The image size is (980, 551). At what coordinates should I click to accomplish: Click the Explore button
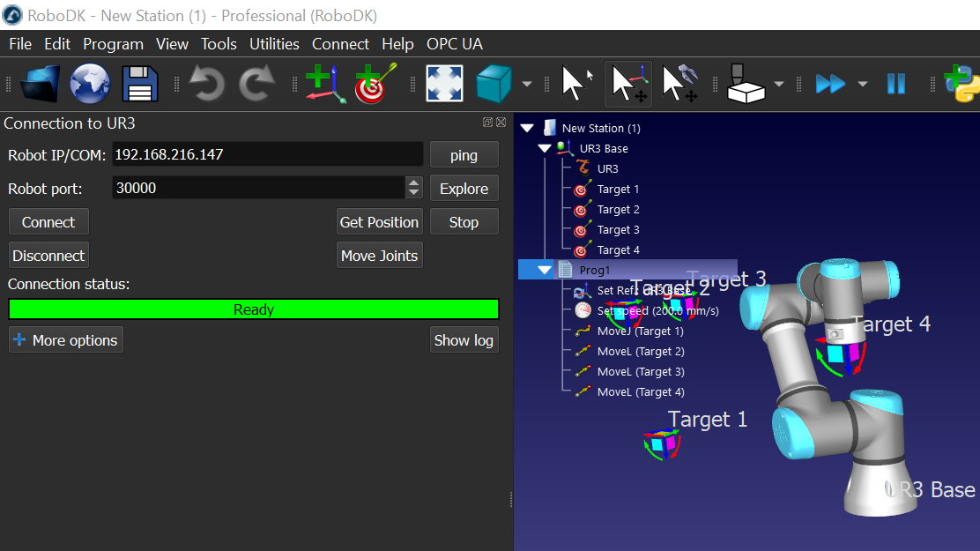464,189
